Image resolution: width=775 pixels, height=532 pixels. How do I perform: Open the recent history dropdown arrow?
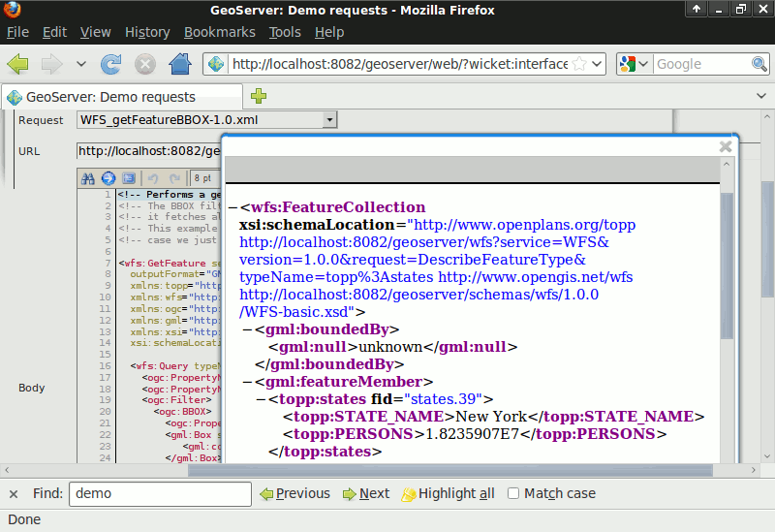(81, 64)
